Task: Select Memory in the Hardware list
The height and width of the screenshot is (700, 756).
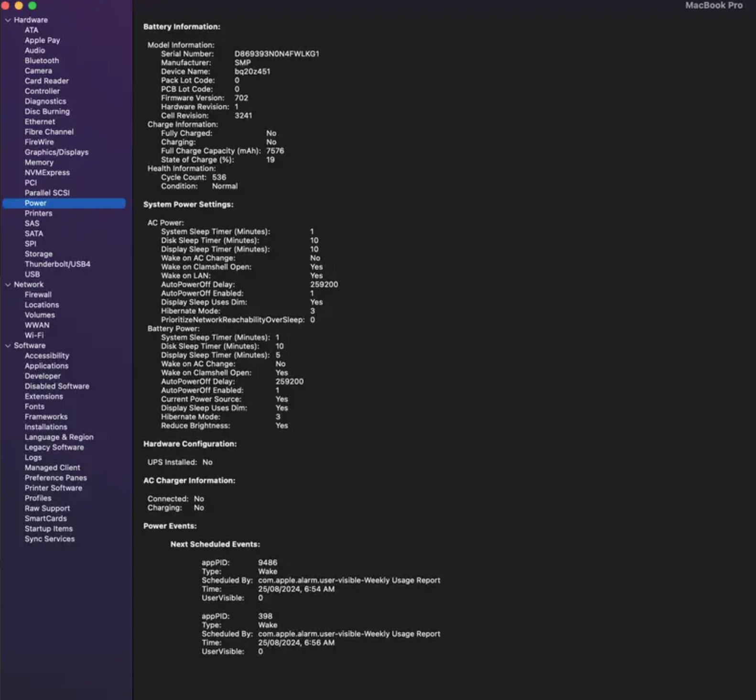Action: pyautogui.click(x=39, y=163)
